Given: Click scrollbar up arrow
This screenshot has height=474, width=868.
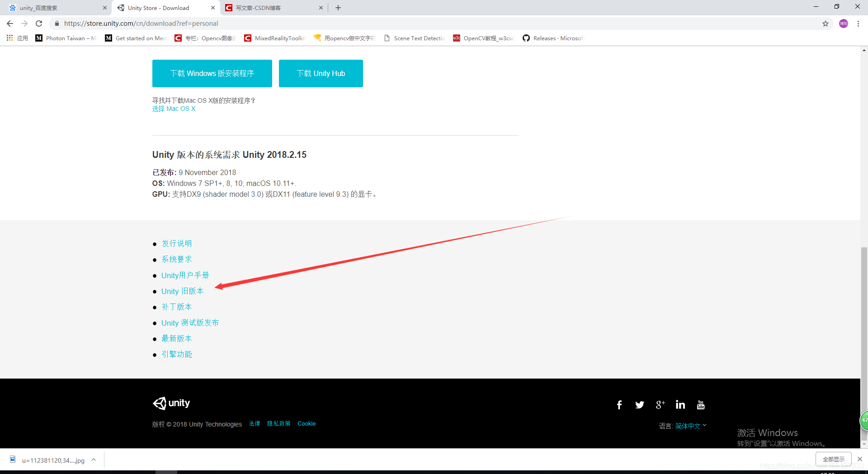Looking at the screenshot, I should click(x=864, y=50).
